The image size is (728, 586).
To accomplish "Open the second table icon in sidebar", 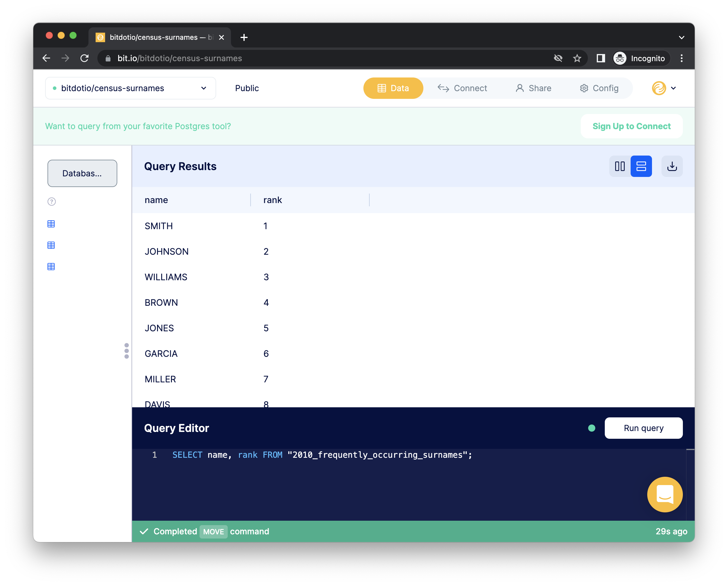I will (51, 245).
